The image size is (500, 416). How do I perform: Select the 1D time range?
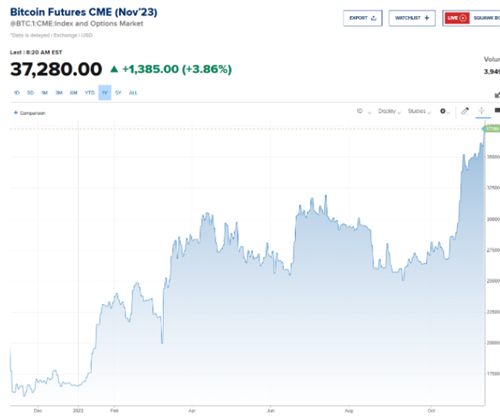tap(17, 93)
